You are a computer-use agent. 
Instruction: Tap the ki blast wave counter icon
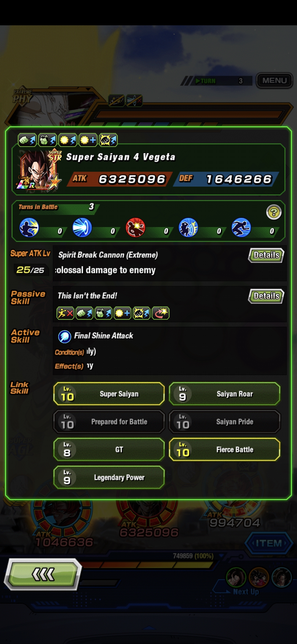82,227
